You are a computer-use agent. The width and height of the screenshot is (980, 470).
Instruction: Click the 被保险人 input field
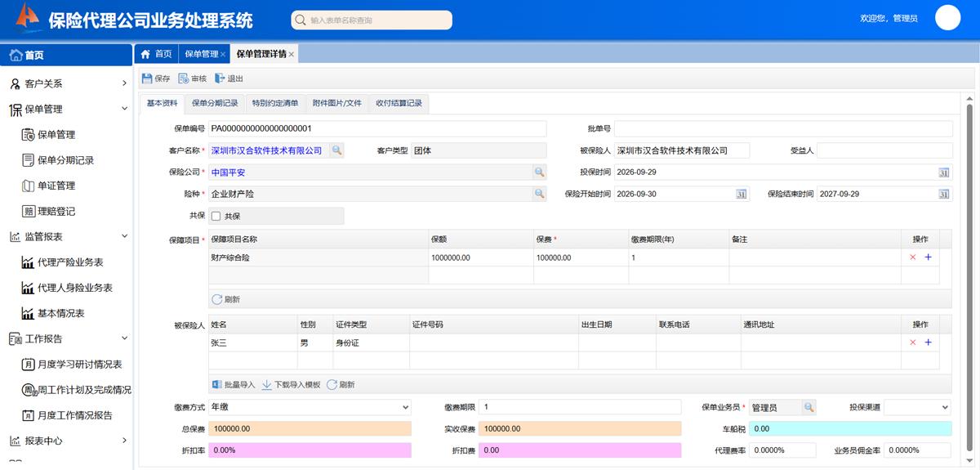pos(682,150)
